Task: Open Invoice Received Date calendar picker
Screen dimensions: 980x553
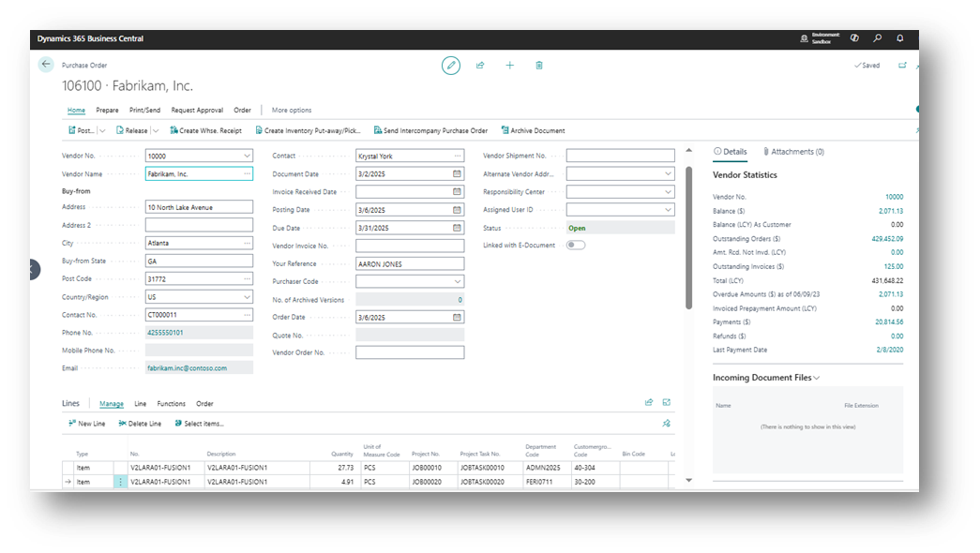Action: pos(457,192)
